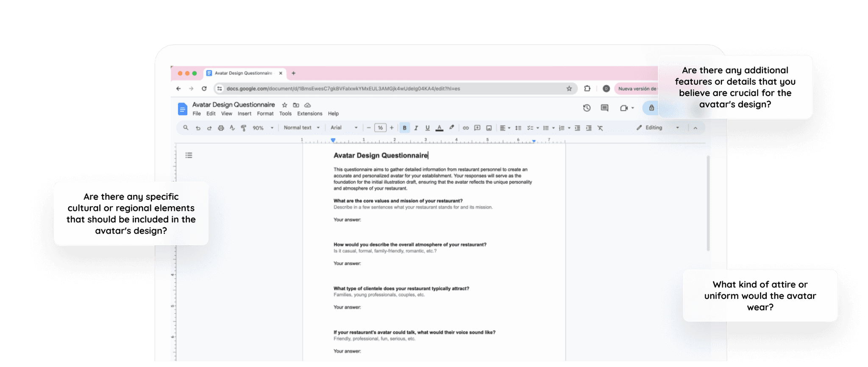
Task: Add a comment from the toolbar
Action: pyautogui.click(x=477, y=128)
